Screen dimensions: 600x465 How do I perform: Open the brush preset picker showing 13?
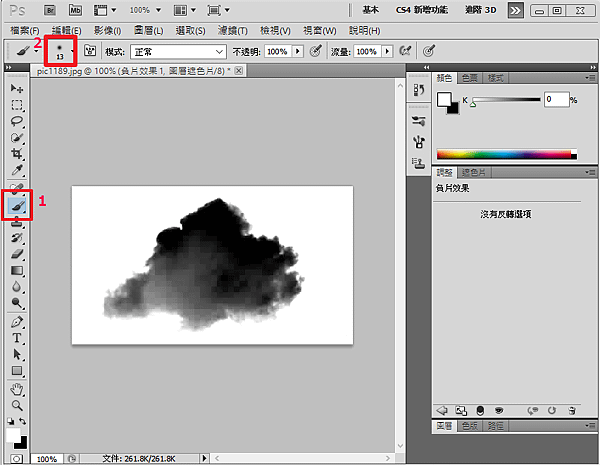coord(60,51)
